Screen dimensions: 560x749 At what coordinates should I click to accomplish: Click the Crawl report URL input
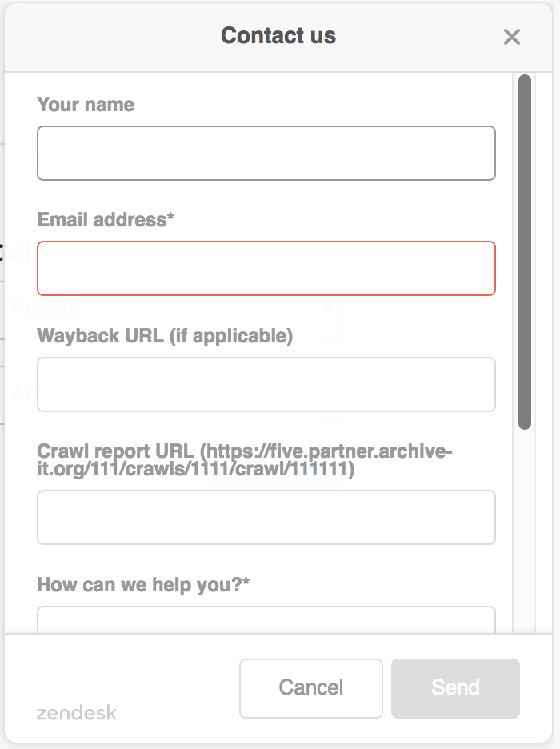[x=266, y=517]
